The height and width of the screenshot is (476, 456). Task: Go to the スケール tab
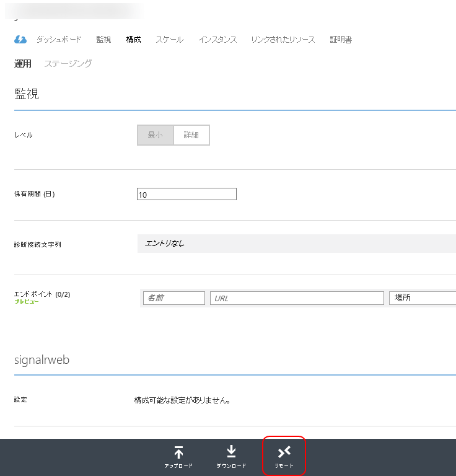(x=169, y=40)
